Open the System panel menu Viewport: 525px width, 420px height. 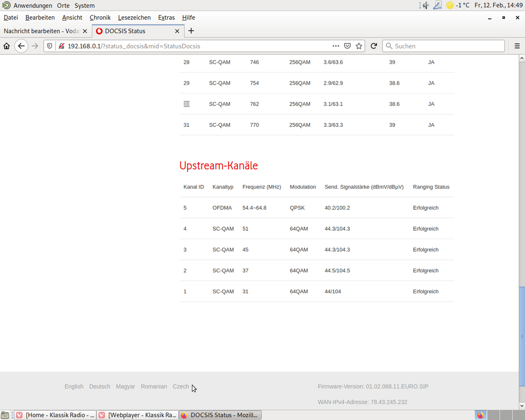[x=85, y=5]
